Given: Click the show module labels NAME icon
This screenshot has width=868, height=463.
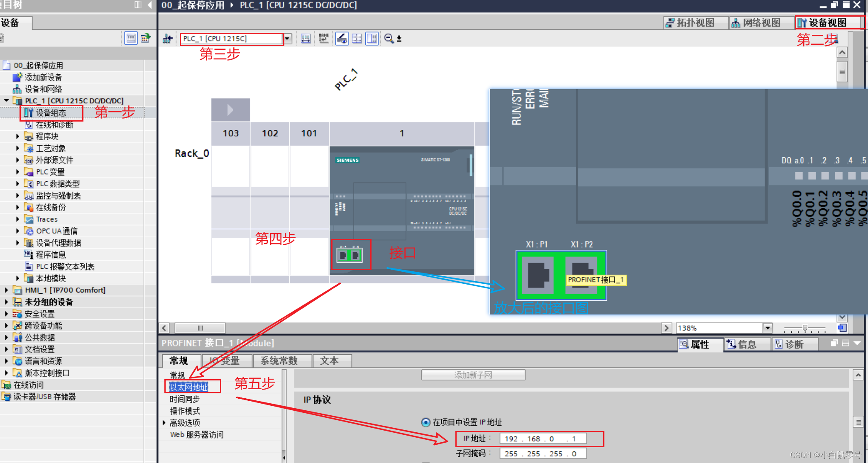Looking at the screenshot, I should (x=324, y=39).
